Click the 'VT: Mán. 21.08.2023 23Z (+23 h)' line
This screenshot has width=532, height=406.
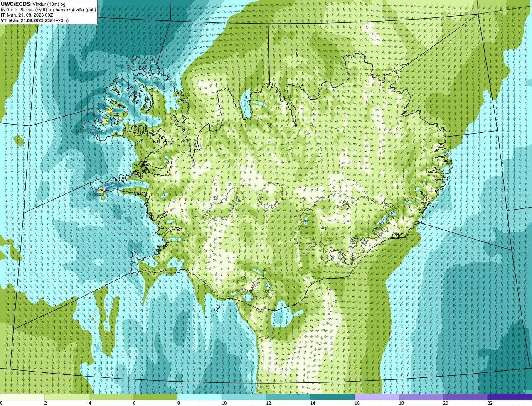pyautogui.click(x=34, y=20)
